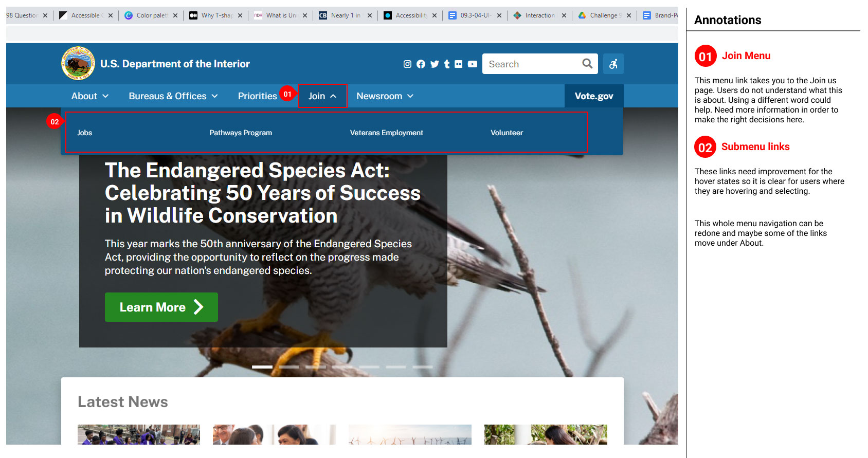Open the news thumbnail showing wind turbines
Image resolution: width=868 pixels, height=458 pixels.
point(410,434)
